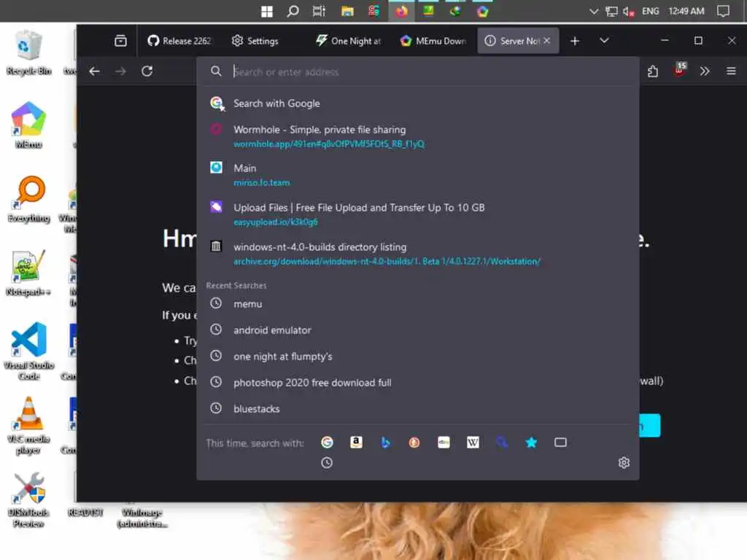Search this time with Google icon
Image resolution: width=747 pixels, height=560 pixels.
[x=327, y=443]
